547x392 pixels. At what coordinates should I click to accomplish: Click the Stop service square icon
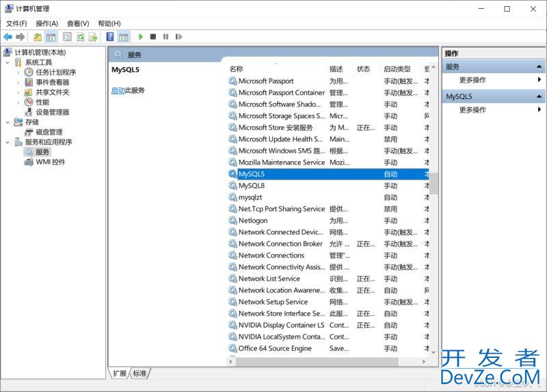152,37
